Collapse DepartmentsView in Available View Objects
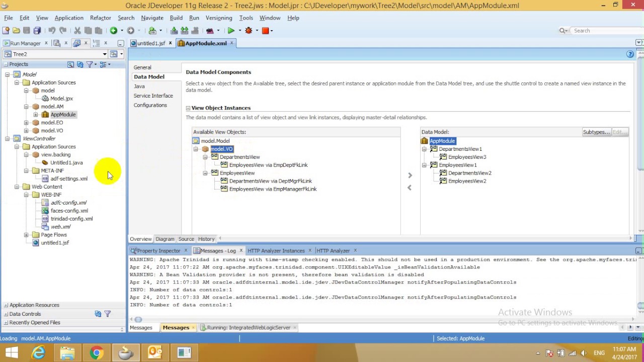The width and height of the screenshot is (644, 362). point(205,157)
